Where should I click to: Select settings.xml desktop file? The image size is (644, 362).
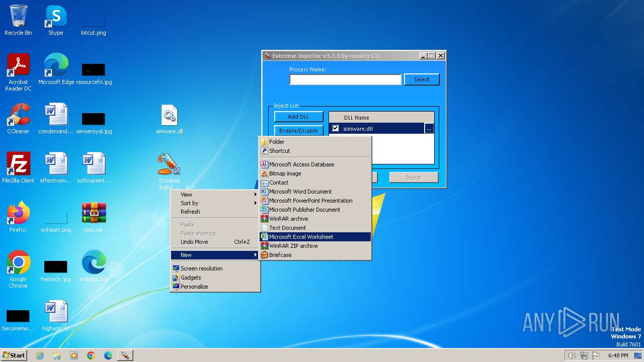pyautogui.click(x=94, y=266)
